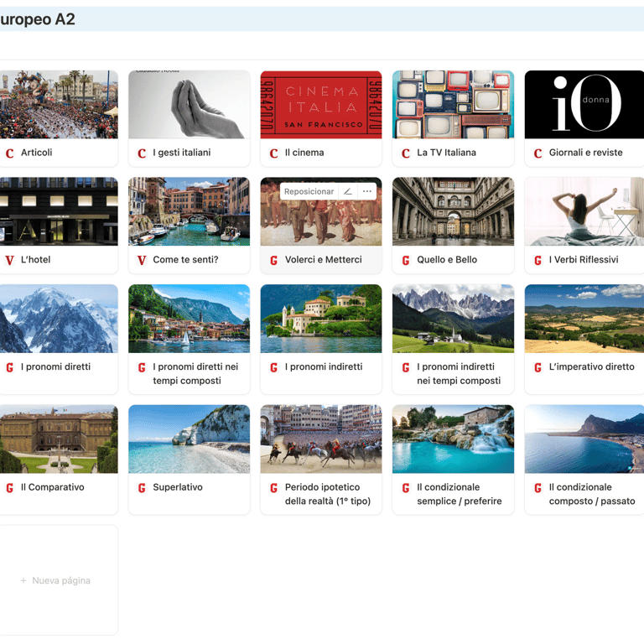Click G icon beside Il condizionale composto / passato

tap(538, 487)
